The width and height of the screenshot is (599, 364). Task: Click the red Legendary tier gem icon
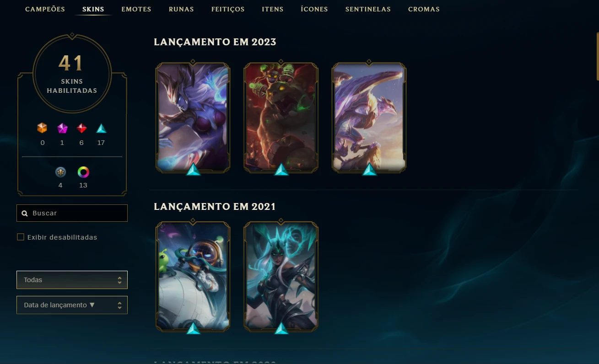pyautogui.click(x=81, y=128)
